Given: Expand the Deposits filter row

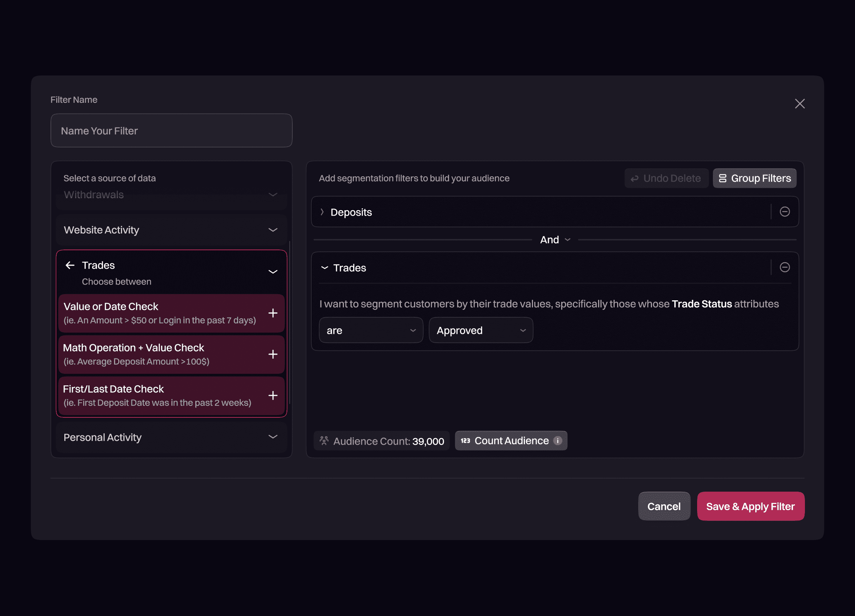Looking at the screenshot, I should pos(322,212).
